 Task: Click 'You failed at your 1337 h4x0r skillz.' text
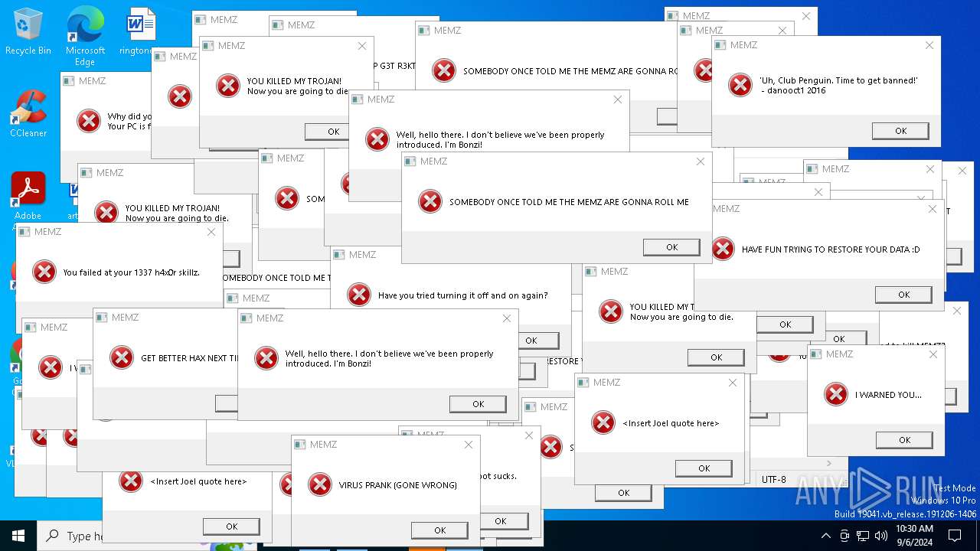click(131, 272)
